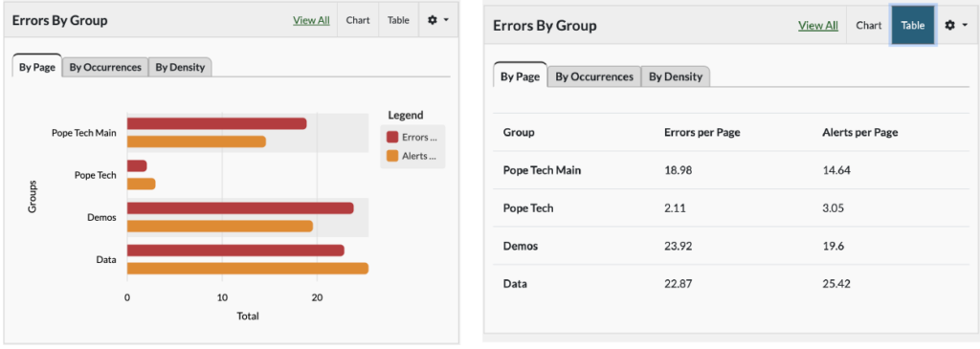Expand the caret beside the left panel gear

click(446, 20)
